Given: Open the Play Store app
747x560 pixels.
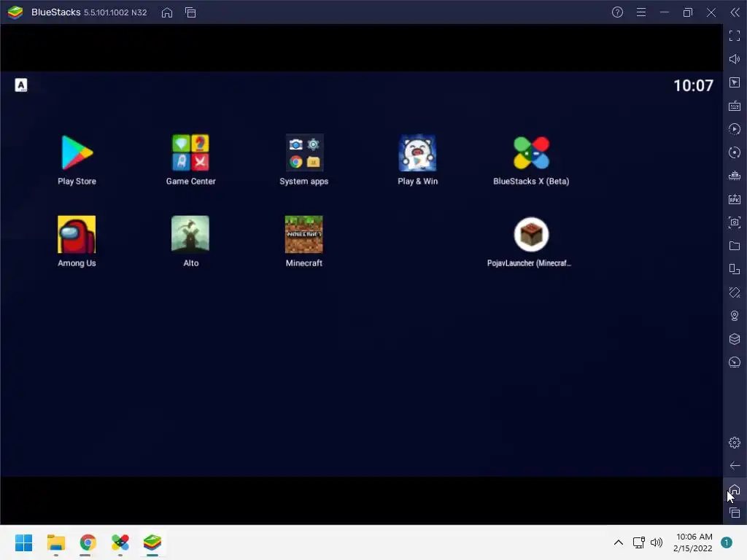Looking at the screenshot, I should [x=77, y=153].
